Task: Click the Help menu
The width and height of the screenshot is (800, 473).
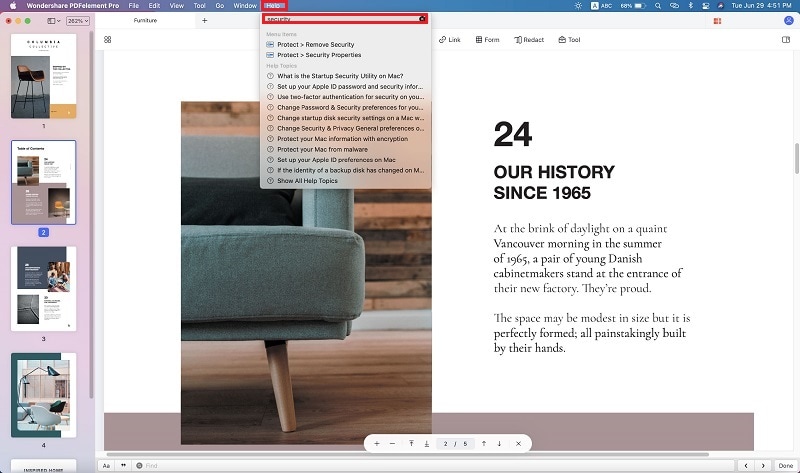Action: tap(274, 6)
